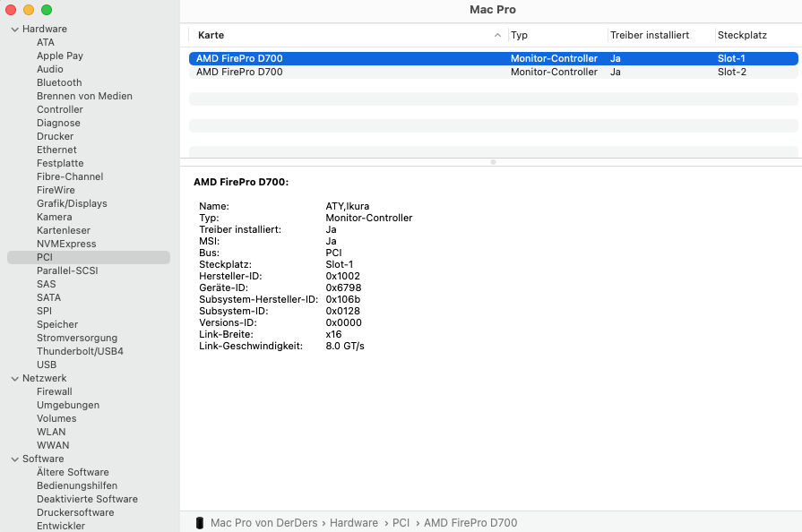Open Grafik/Displays in the sidebar
The image size is (802, 532).
click(x=72, y=203)
